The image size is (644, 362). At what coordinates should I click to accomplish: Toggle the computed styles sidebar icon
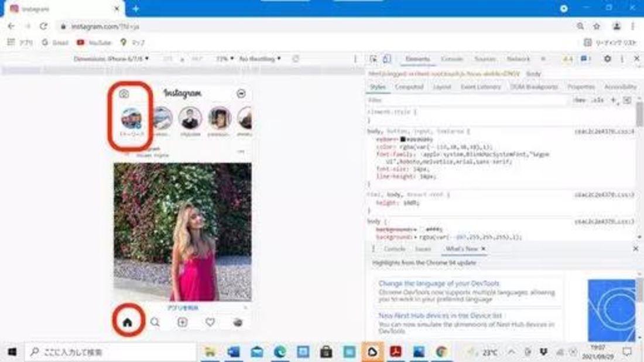627,100
